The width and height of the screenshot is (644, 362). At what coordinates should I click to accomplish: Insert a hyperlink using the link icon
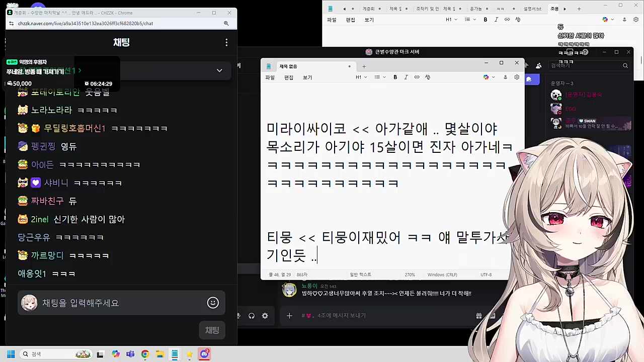click(x=417, y=77)
